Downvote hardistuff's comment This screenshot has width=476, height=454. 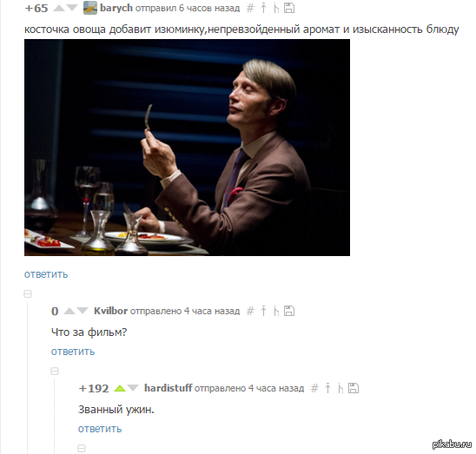tap(133, 388)
